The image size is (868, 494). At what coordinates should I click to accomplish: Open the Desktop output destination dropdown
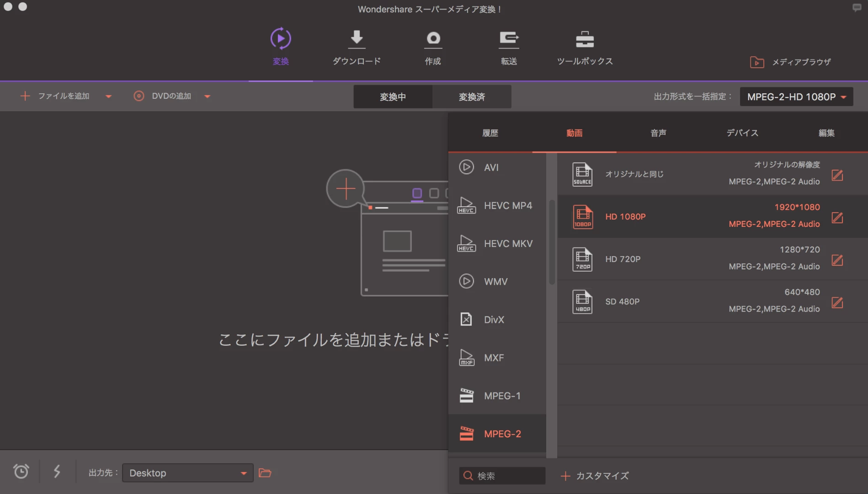(188, 473)
